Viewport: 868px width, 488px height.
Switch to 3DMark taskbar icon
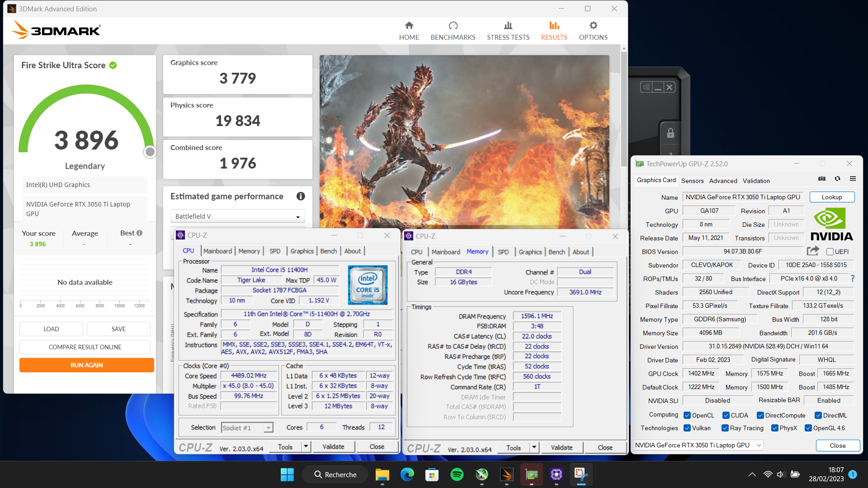tap(507, 474)
